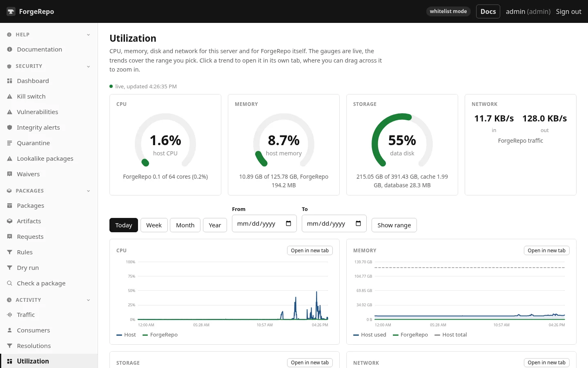Image resolution: width=588 pixels, height=368 pixels.
Task: Toggle Host total series in Memory legend
Action: tap(451, 335)
